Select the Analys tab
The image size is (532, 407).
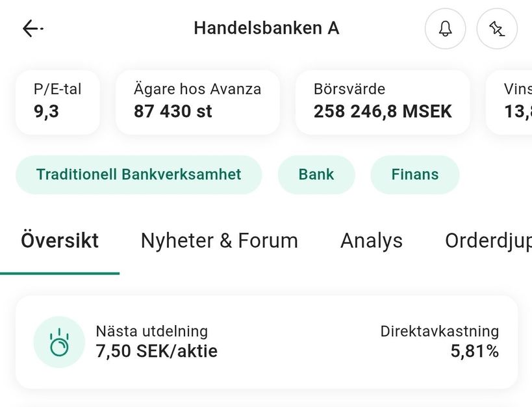[371, 241]
